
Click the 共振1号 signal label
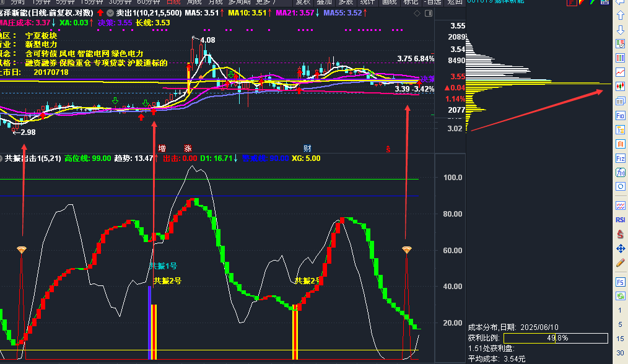click(x=164, y=266)
